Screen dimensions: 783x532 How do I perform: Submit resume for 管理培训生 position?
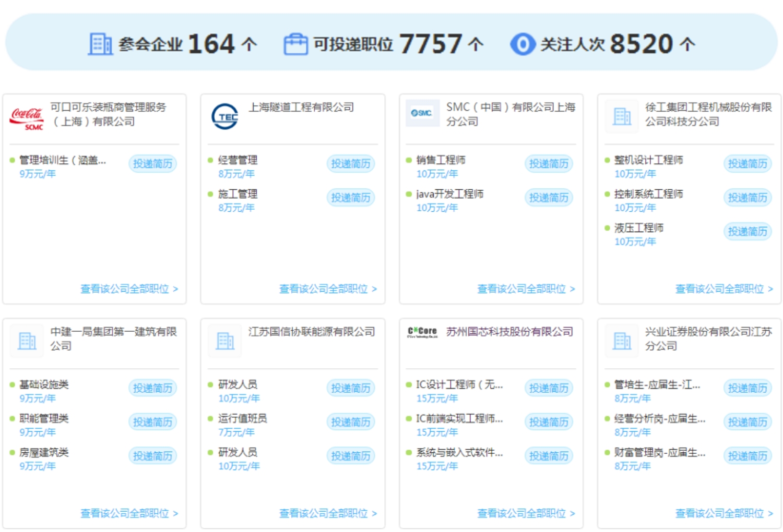click(152, 164)
